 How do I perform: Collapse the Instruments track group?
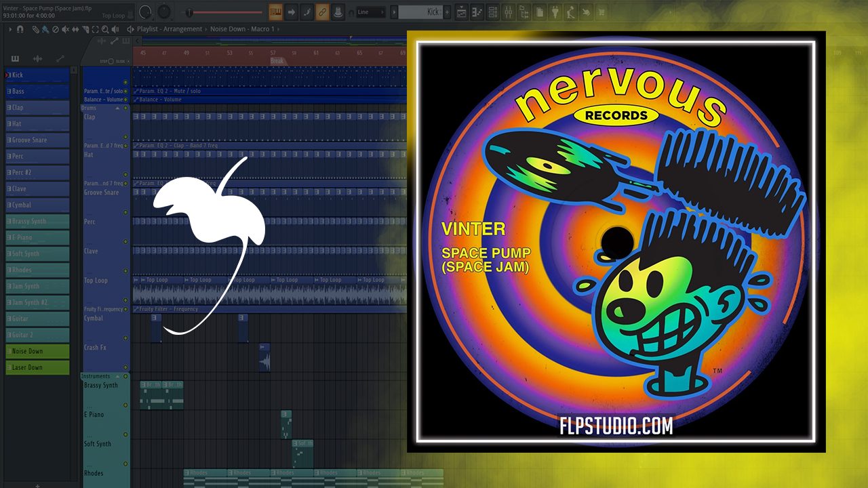[117, 376]
